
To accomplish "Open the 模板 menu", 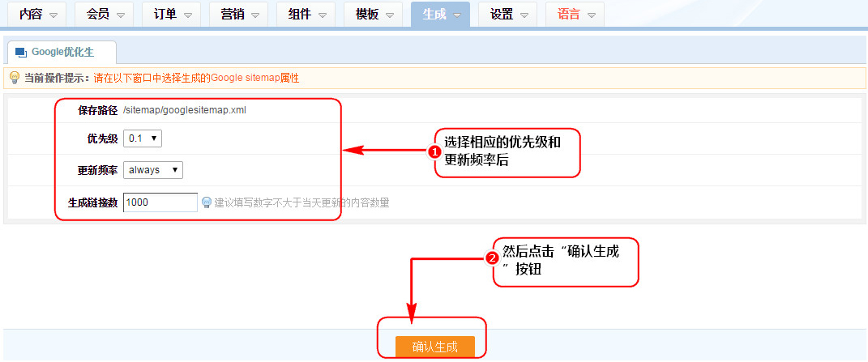I will 374,14.
